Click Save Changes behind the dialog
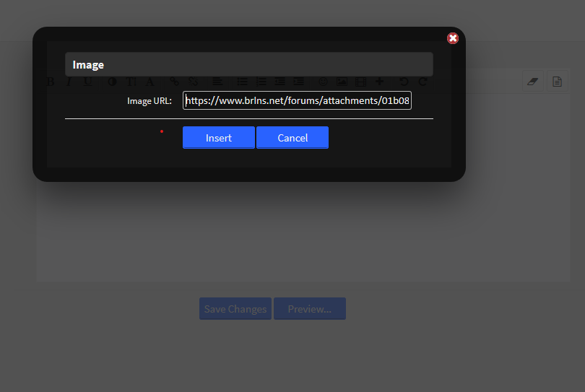This screenshot has height=392, width=585. 235,309
